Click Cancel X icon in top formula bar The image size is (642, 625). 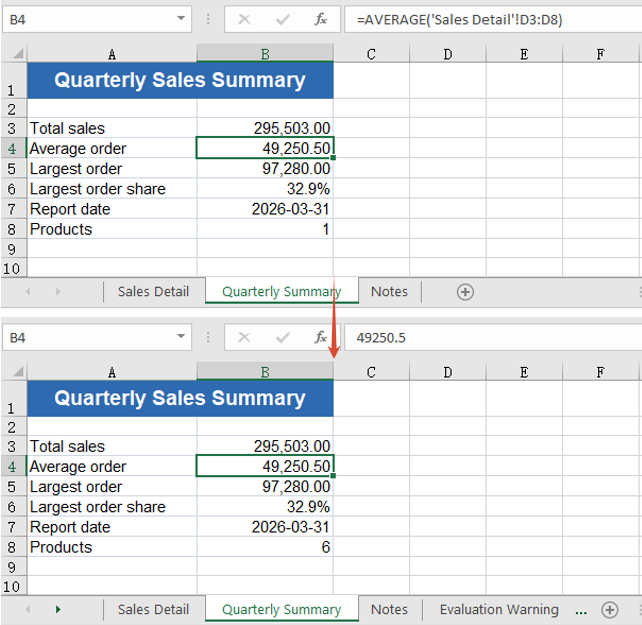coord(244,19)
